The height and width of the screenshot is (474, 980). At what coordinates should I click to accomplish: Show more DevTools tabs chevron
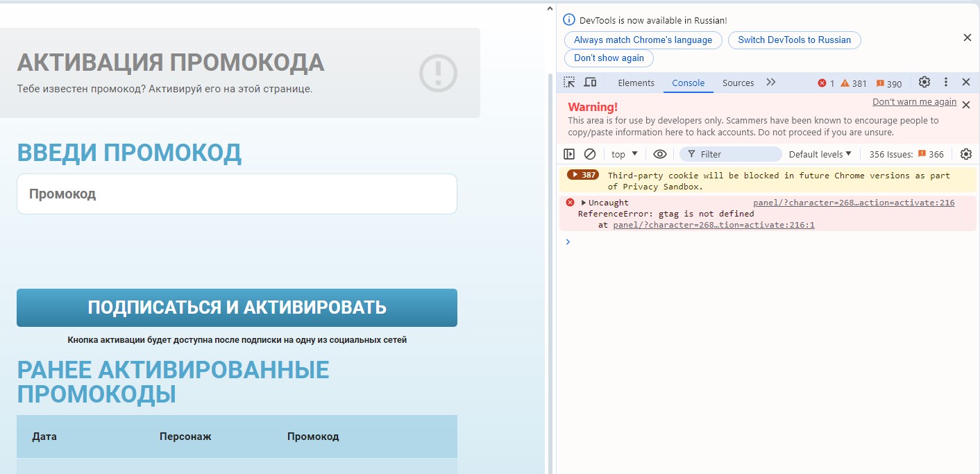pos(770,83)
